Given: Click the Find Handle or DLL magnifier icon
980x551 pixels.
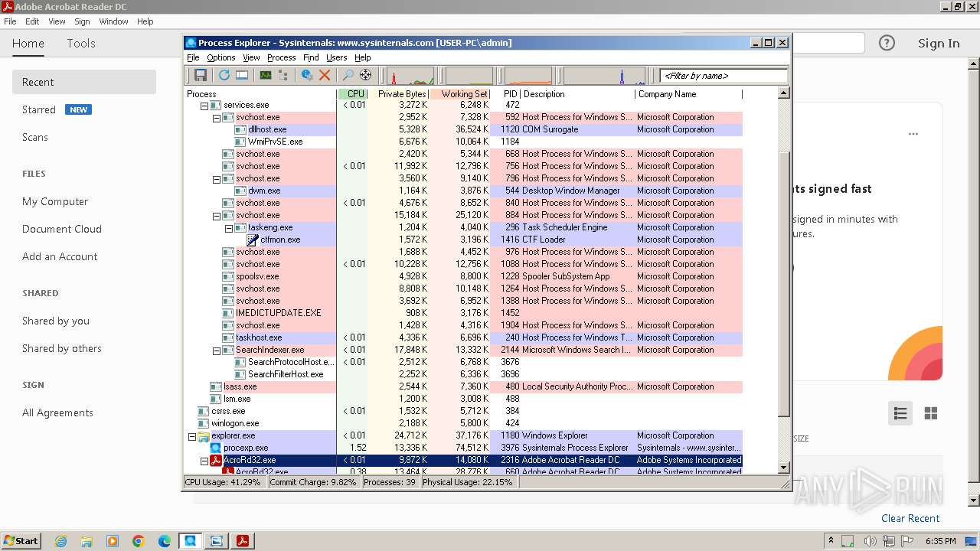Looking at the screenshot, I should (x=348, y=75).
